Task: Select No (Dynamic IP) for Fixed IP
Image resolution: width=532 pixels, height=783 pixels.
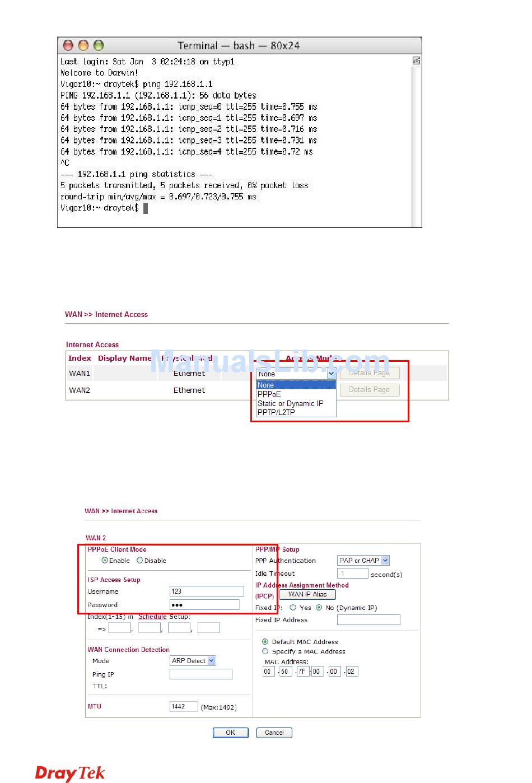Action: (319, 608)
